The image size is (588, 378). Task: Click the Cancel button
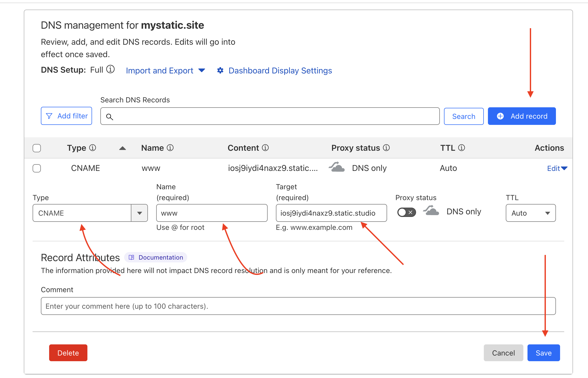503,353
